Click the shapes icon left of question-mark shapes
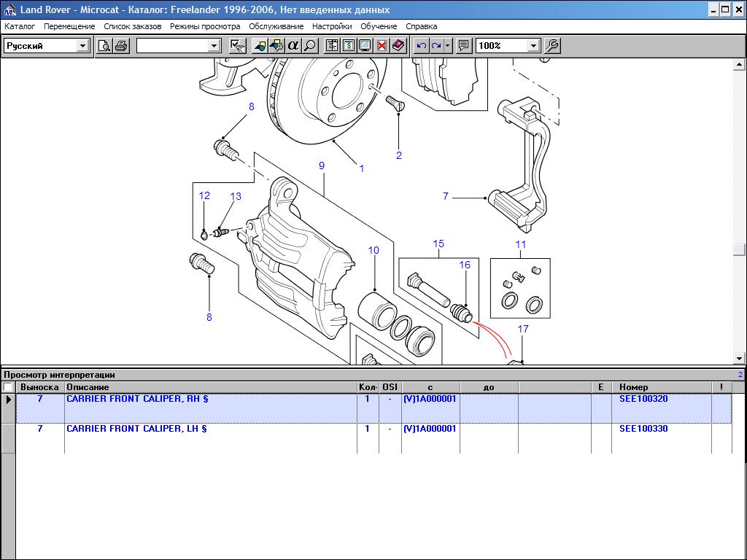 (x=260, y=46)
